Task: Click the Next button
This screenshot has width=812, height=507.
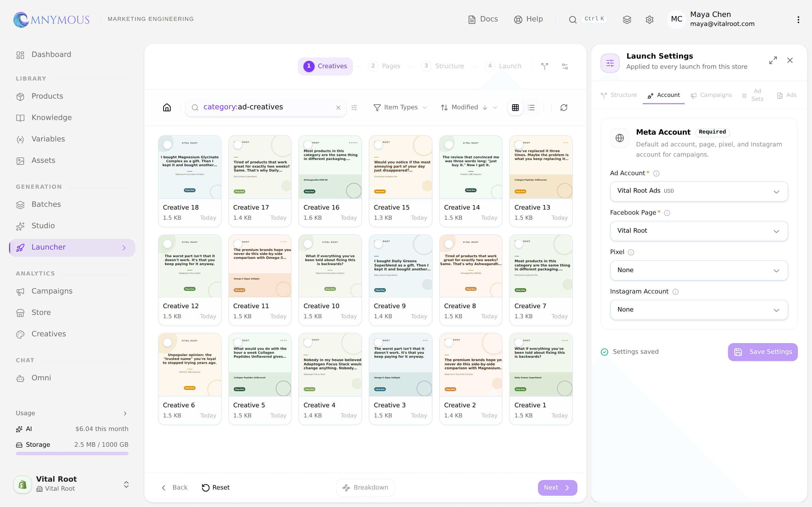Action: click(557, 488)
